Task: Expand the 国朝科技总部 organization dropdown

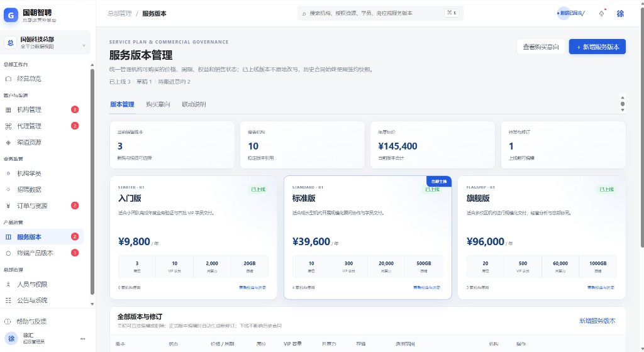Action: coord(84,45)
